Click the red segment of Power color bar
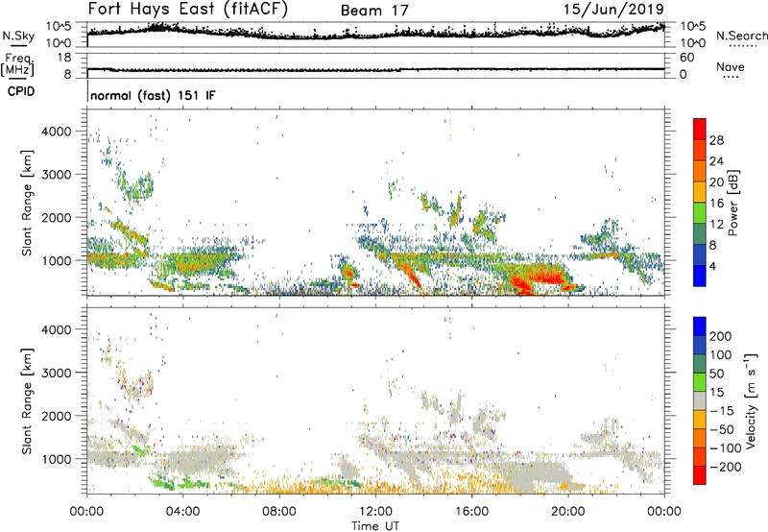768x532 pixels. 700,127
